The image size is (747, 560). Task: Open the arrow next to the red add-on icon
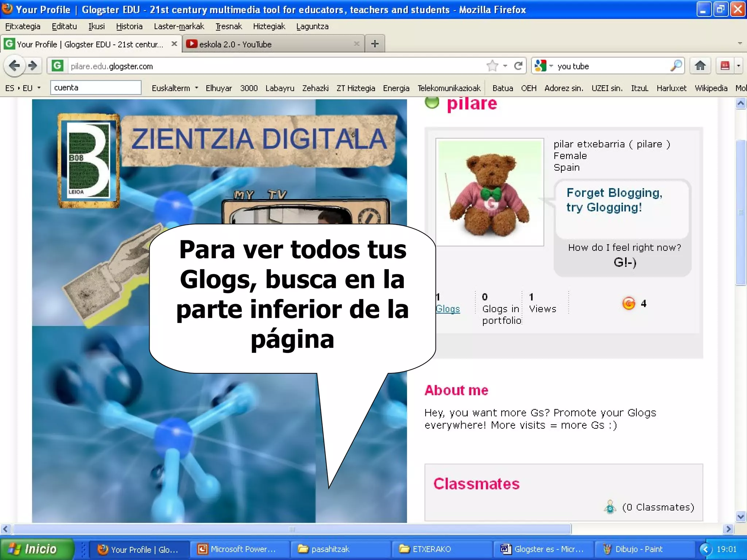point(738,66)
